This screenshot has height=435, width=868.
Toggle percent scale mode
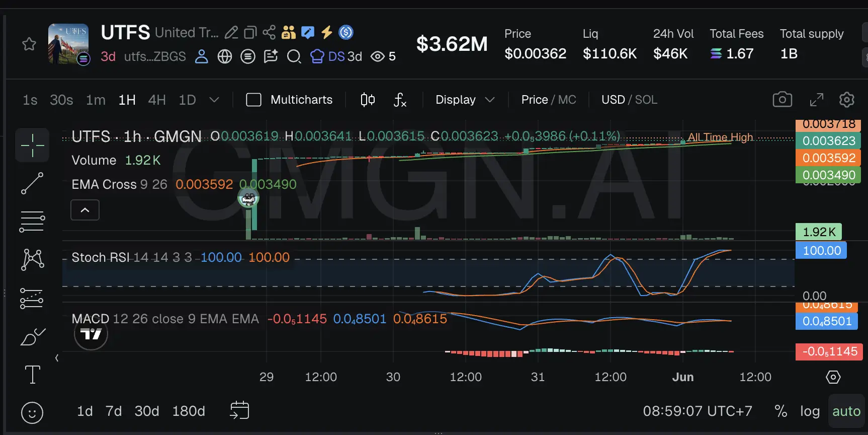(x=781, y=411)
